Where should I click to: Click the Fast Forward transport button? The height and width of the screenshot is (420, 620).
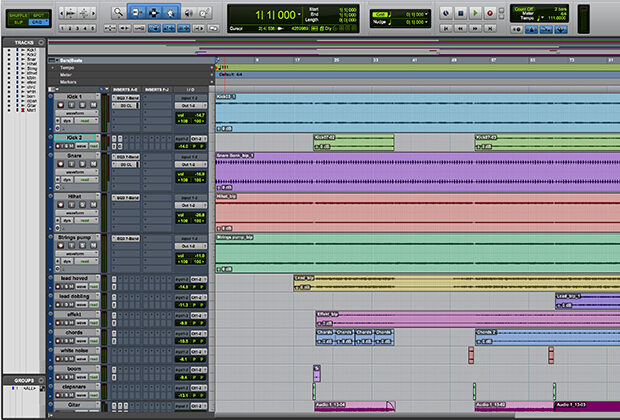tap(475, 28)
